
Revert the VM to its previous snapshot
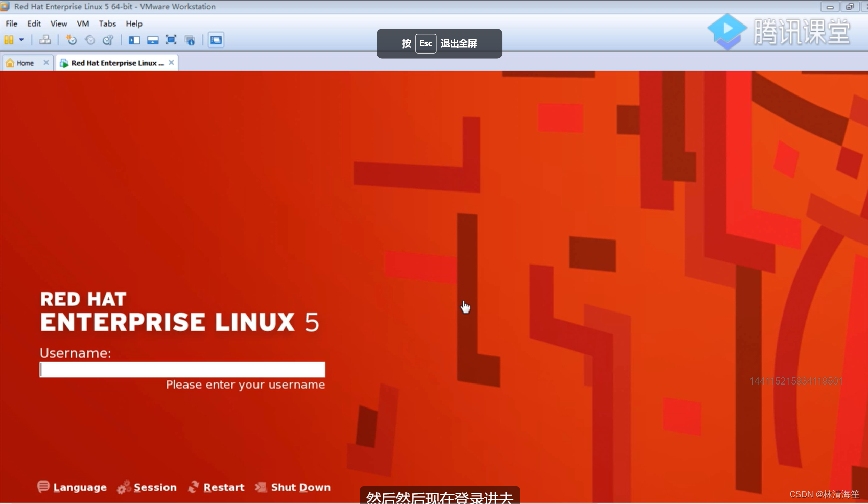click(x=90, y=40)
